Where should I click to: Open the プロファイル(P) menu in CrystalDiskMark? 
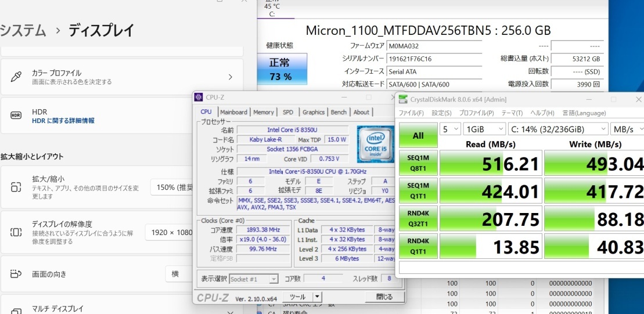click(x=476, y=113)
